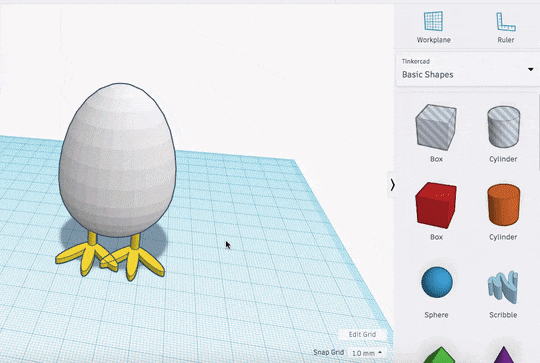Pick the purple Cone shape
The image size is (540, 363).
(503, 355)
